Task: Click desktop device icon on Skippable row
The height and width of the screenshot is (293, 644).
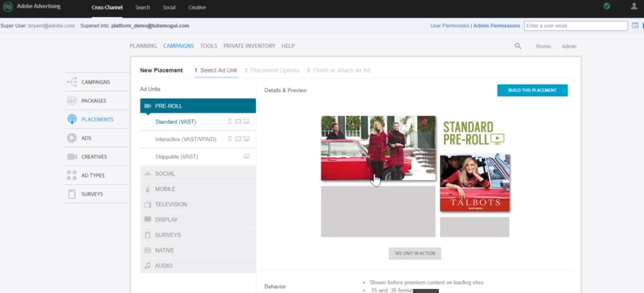Action: 246,156
